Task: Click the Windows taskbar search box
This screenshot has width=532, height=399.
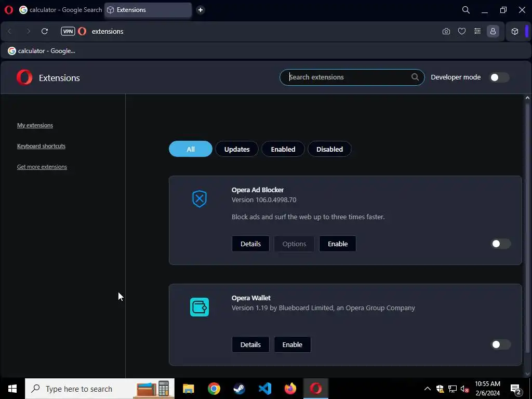Action: coord(100,389)
